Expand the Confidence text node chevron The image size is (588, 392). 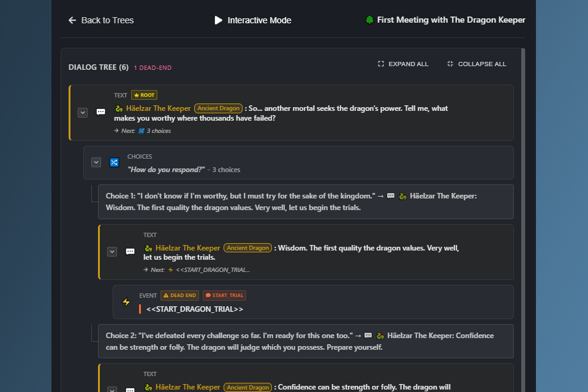[x=111, y=390]
